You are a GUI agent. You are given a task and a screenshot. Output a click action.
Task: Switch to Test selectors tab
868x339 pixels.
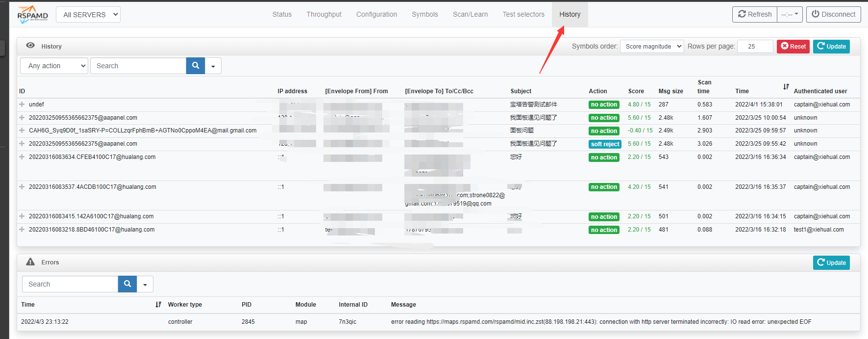523,14
